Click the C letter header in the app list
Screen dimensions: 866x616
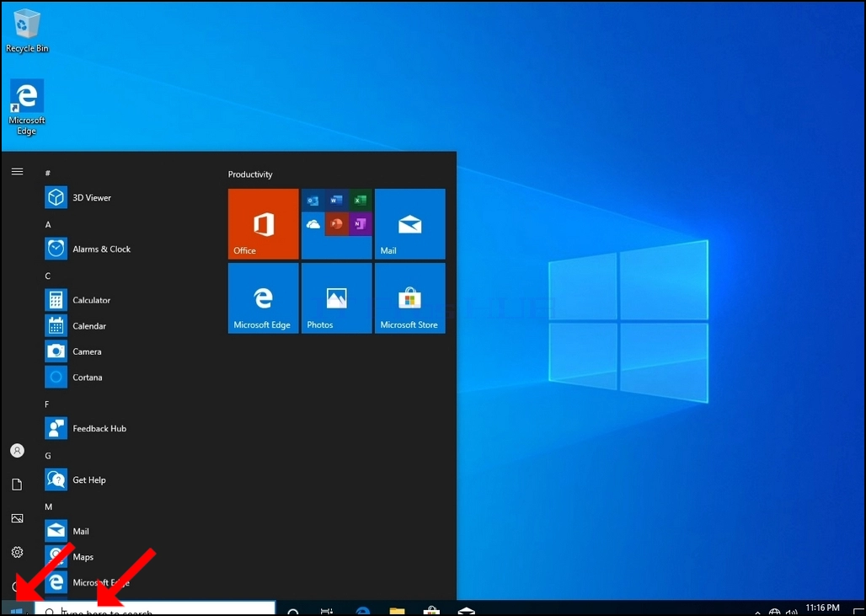coord(47,276)
